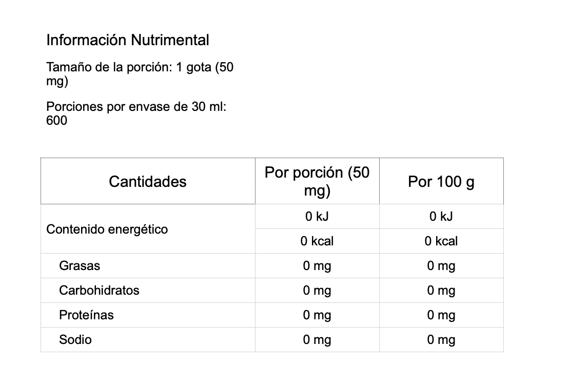
Task: Select Proteínas 0 mg per portion value
Action: tap(317, 315)
